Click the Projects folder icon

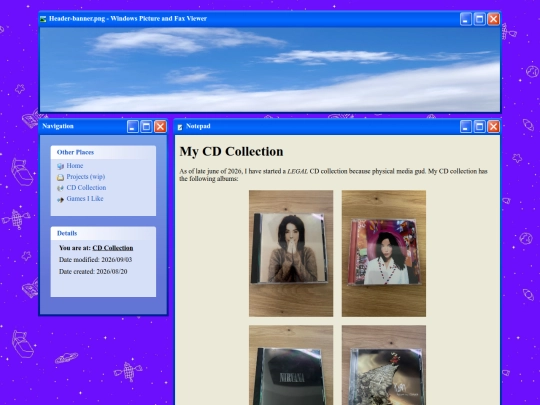(x=60, y=177)
